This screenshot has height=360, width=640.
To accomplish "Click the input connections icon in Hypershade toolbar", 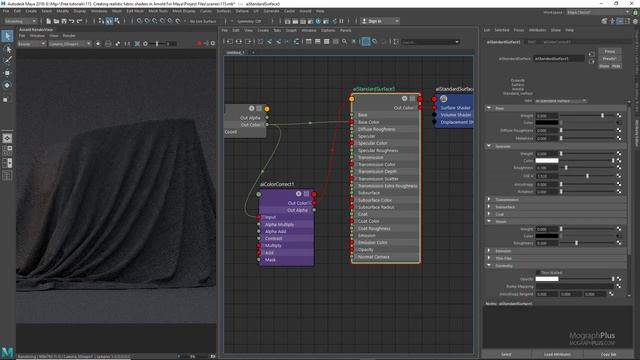I will (x=230, y=42).
